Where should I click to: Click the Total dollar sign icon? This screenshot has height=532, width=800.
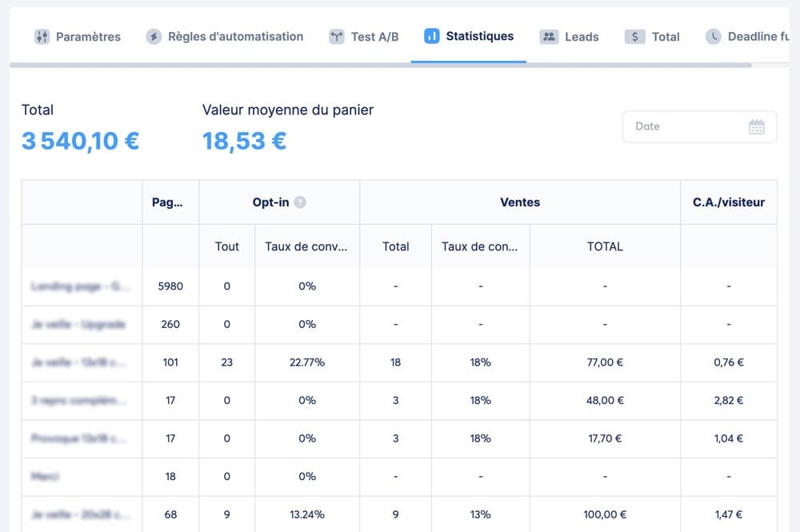(x=634, y=37)
